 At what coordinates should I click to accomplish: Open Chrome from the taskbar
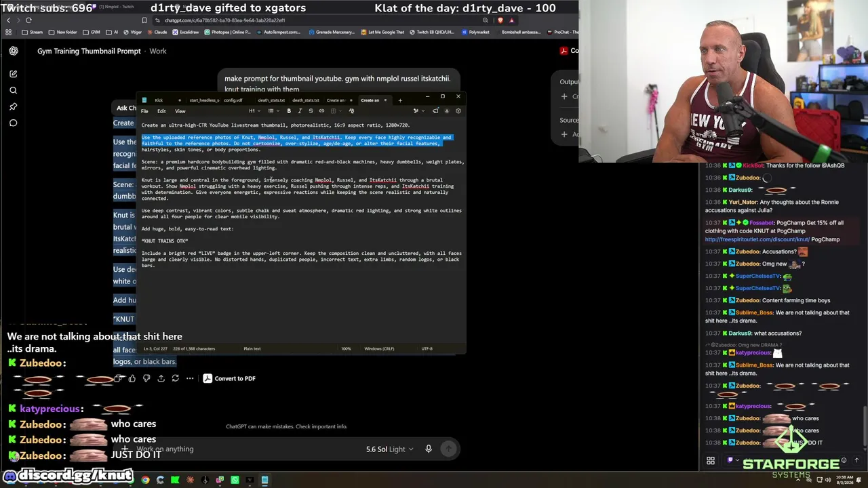tap(145, 480)
